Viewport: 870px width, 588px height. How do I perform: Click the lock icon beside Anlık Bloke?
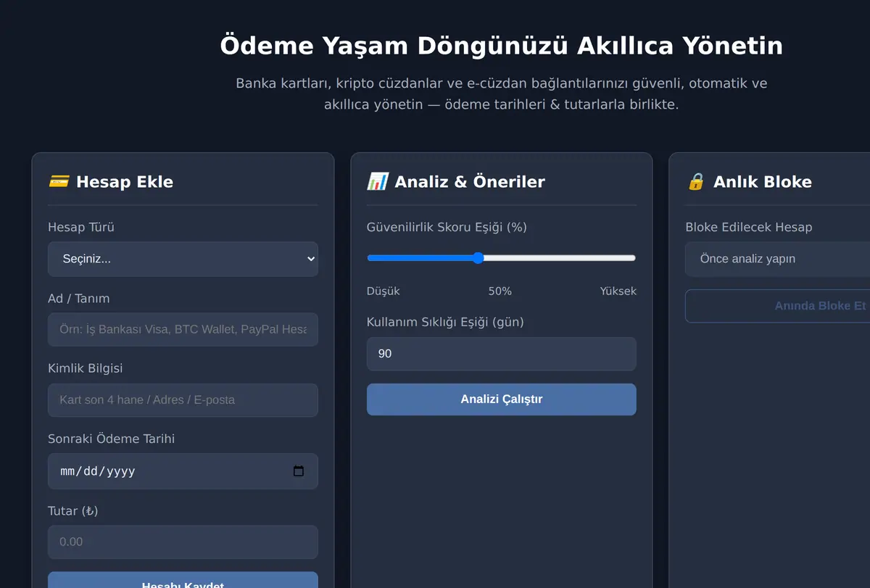(696, 181)
